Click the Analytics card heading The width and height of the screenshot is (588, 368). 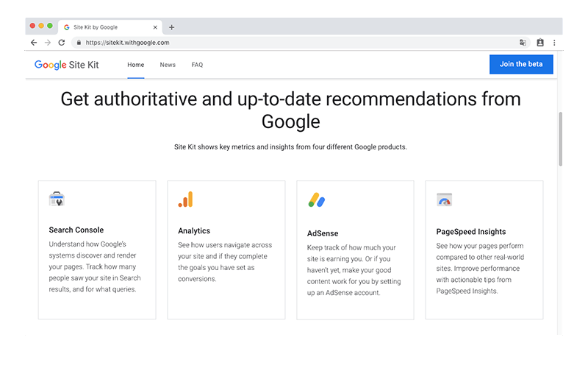194,231
